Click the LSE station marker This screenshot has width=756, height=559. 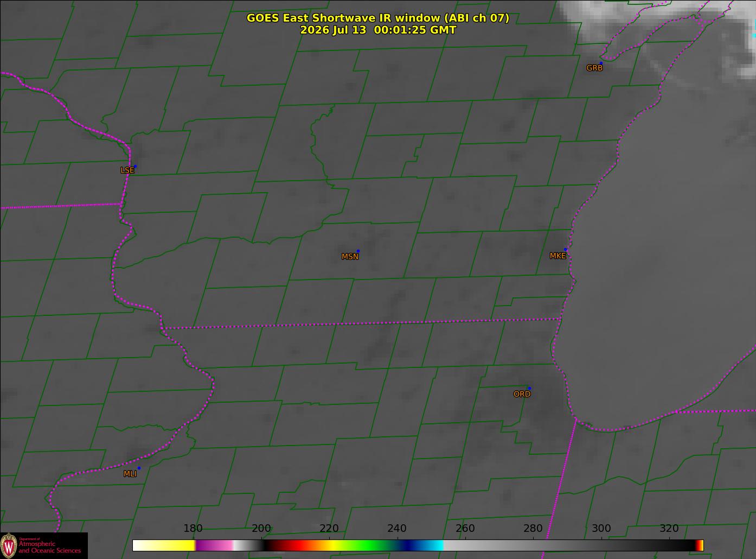135,166
